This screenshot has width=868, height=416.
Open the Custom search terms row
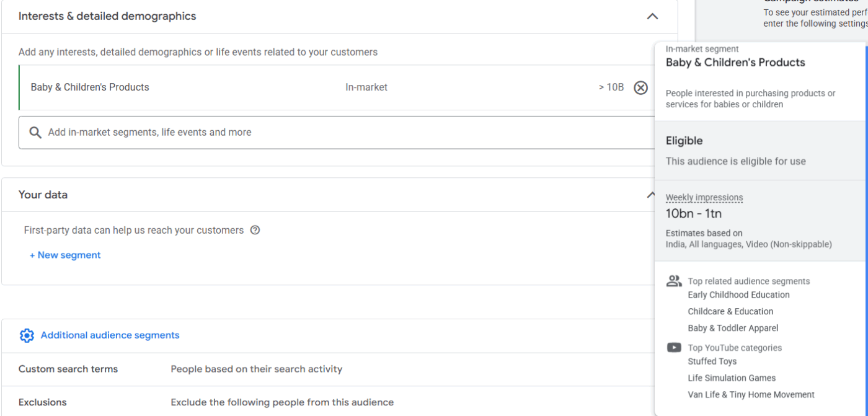[69, 368]
